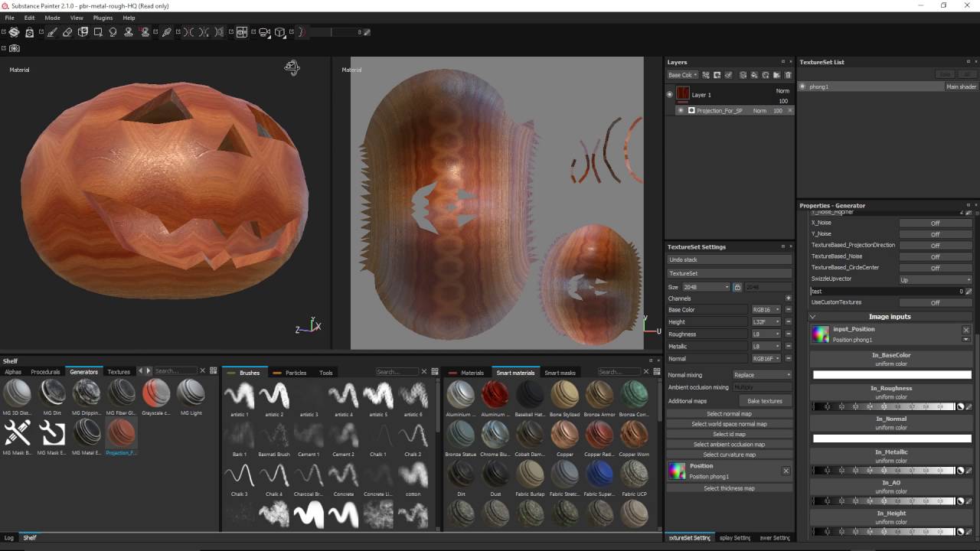Toggle TextureBased_ProjectionDirection switch
Image resolution: width=980 pixels, height=551 pixels.
tap(935, 245)
